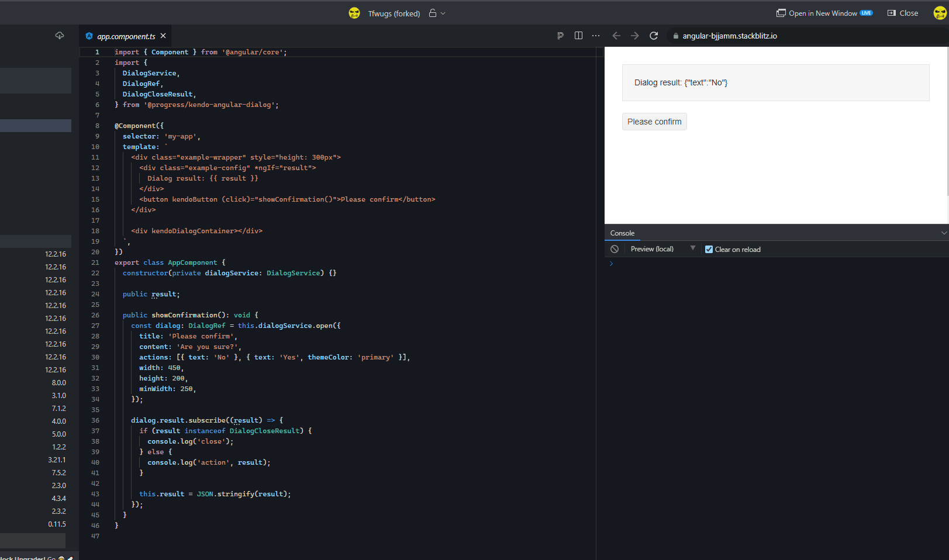
Task: Open the ellipsis more-options icon
Action: (x=596, y=36)
